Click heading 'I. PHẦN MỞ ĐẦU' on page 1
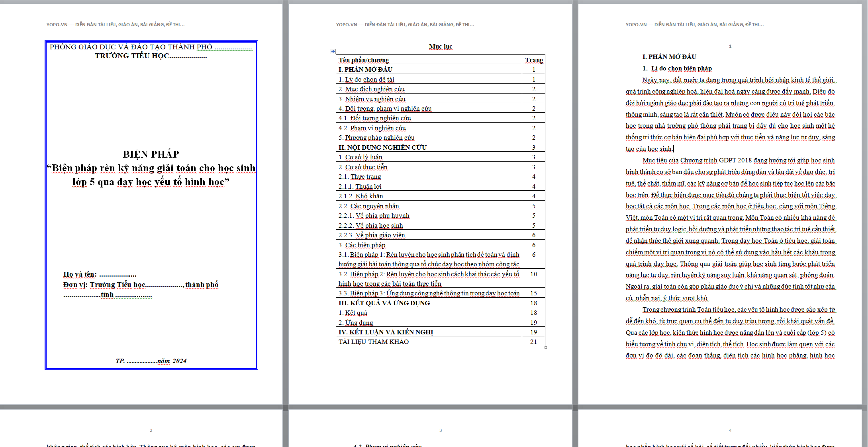 669,57
